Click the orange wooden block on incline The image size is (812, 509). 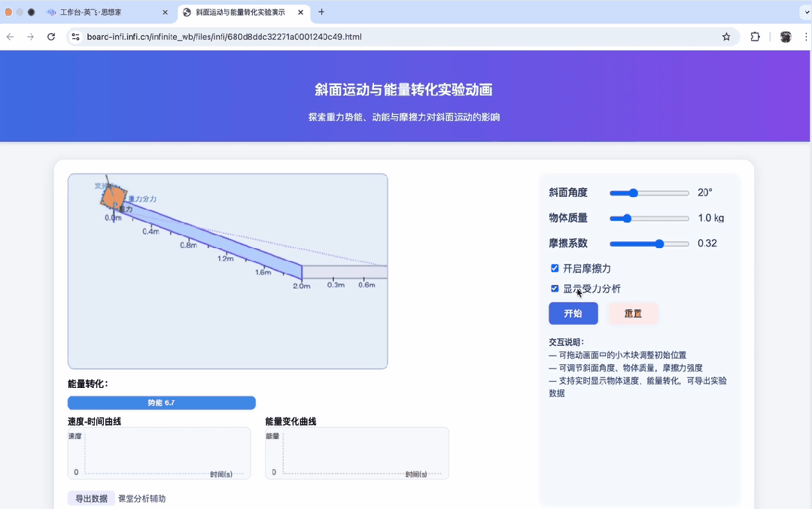click(x=114, y=196)
